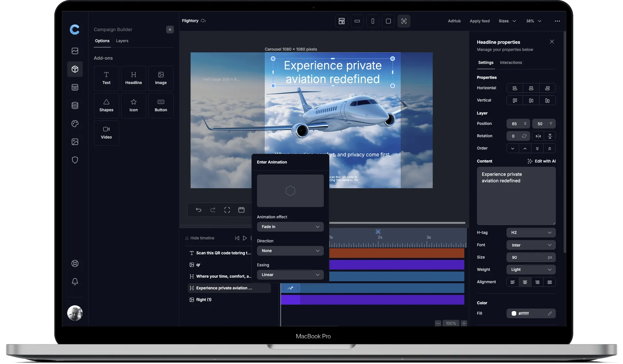Screen dimensions: 623x364
Task: Hide the timeline
Action: click(200, 238)
